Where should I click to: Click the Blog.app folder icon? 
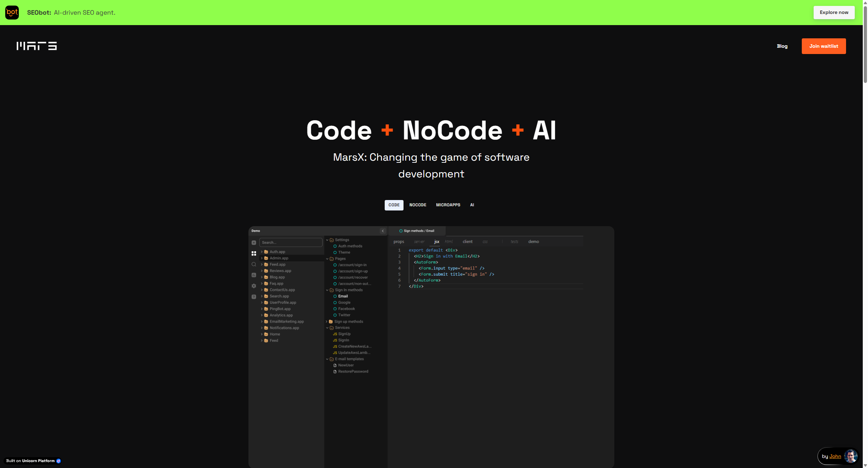click(266, 277)
